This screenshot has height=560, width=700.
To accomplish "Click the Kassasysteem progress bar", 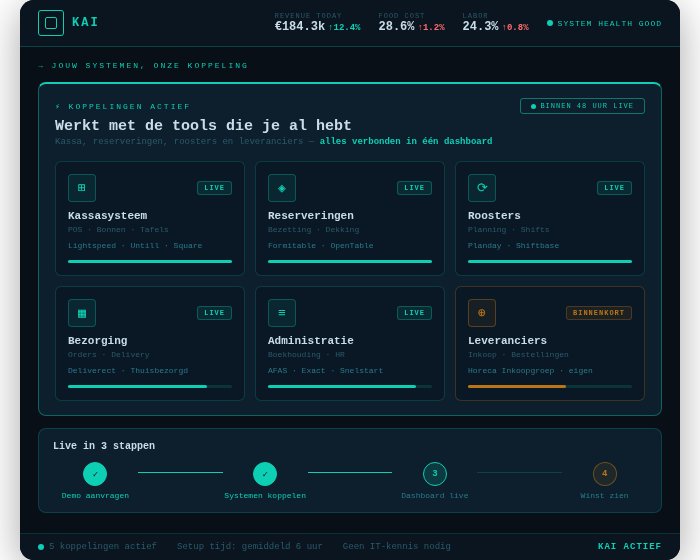I will 150,262.
